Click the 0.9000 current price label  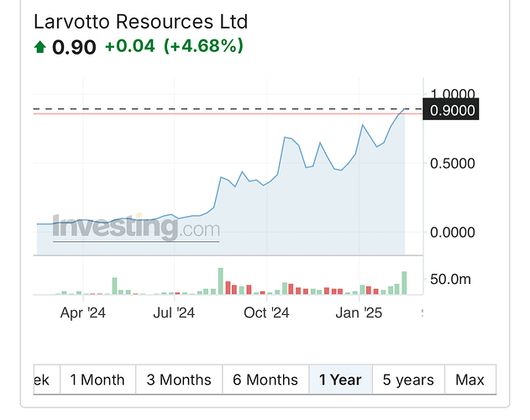(451, 109)
